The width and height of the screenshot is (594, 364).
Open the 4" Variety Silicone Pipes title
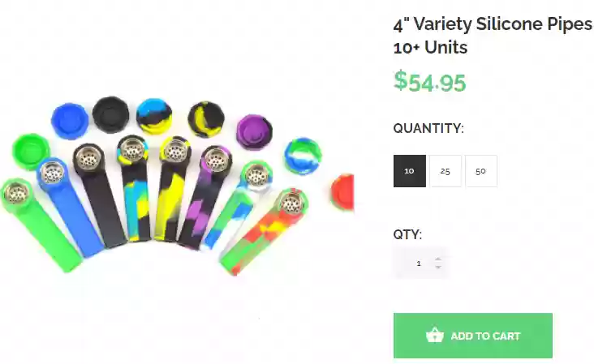click(493, 36)
